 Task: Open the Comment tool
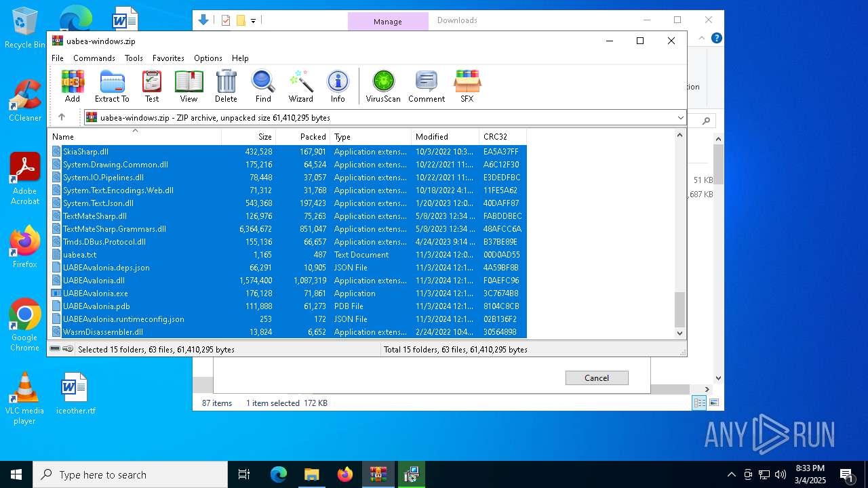[x=427, y=86]
